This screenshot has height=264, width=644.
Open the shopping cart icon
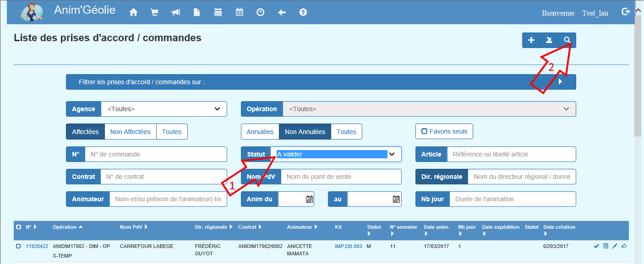pos(154,13)
